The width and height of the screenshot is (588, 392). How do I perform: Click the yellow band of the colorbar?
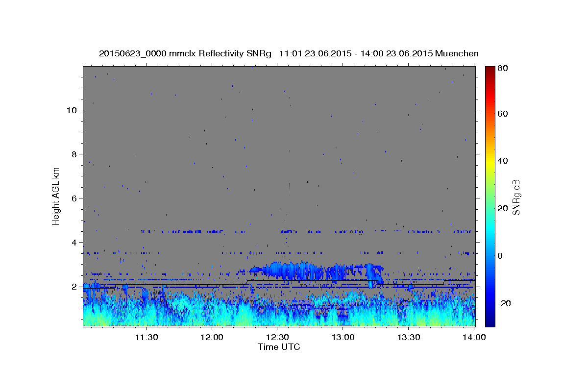click(490, 162)
